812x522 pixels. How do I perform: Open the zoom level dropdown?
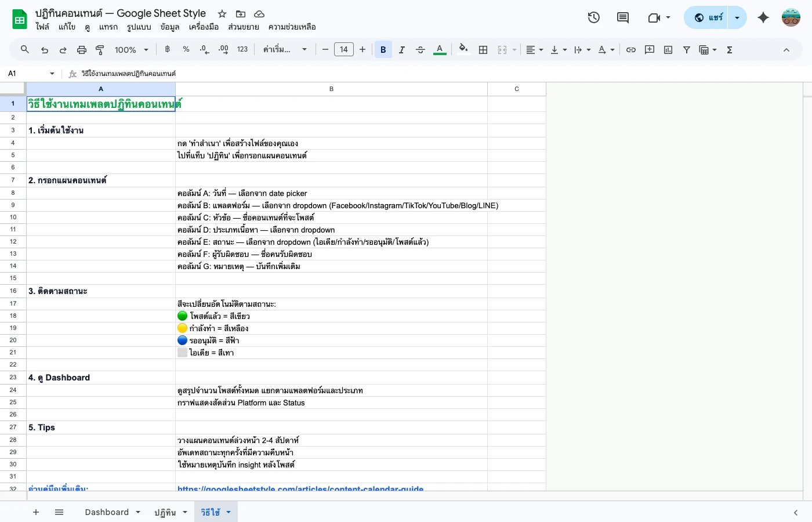[x=131, y=50]
